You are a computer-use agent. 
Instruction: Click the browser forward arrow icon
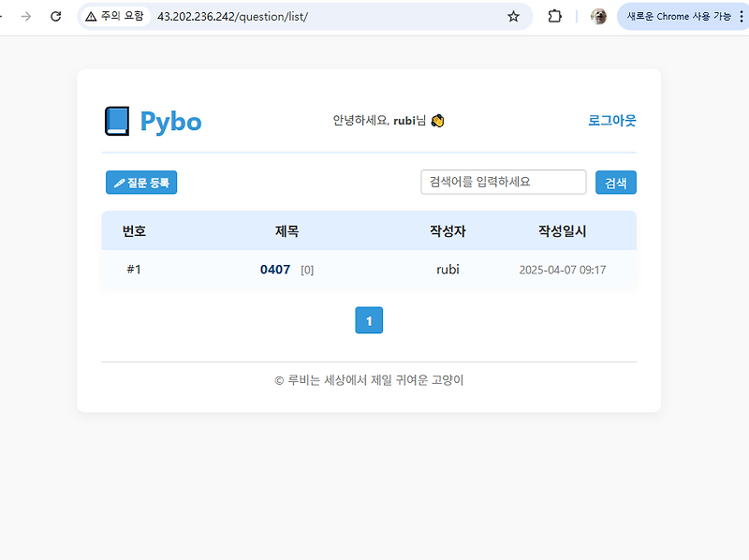[x=27, y=16]
